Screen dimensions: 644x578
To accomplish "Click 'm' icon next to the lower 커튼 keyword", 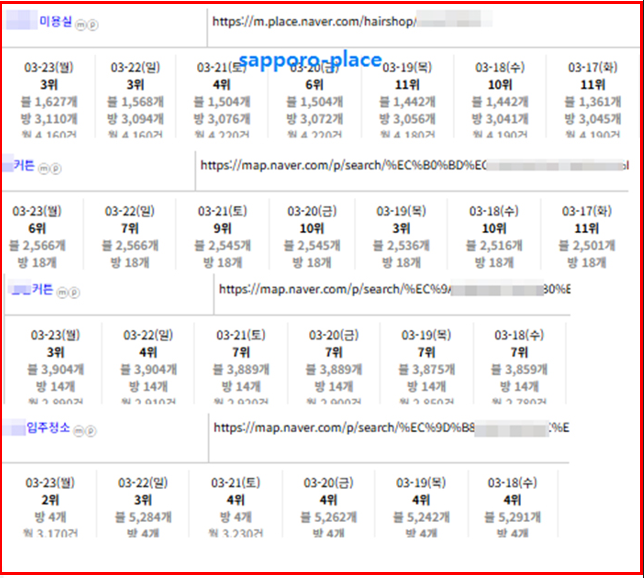I will pos(61,291).
